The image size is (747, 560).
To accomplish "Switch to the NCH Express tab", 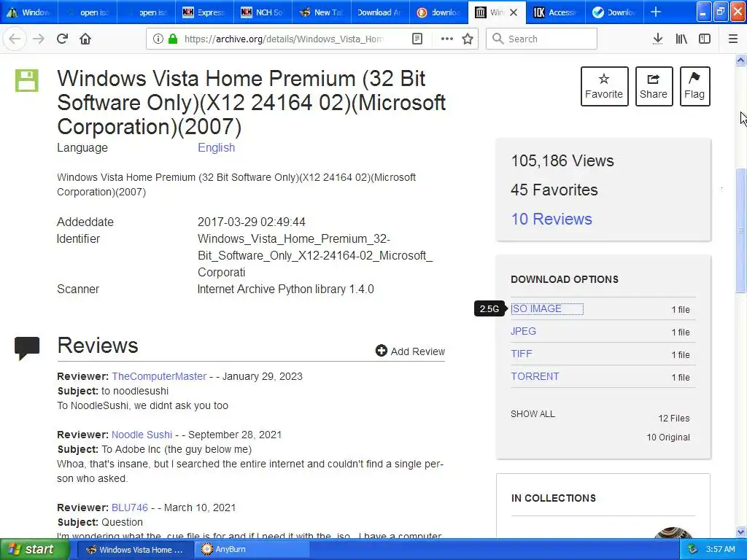I will pos(204,12).
